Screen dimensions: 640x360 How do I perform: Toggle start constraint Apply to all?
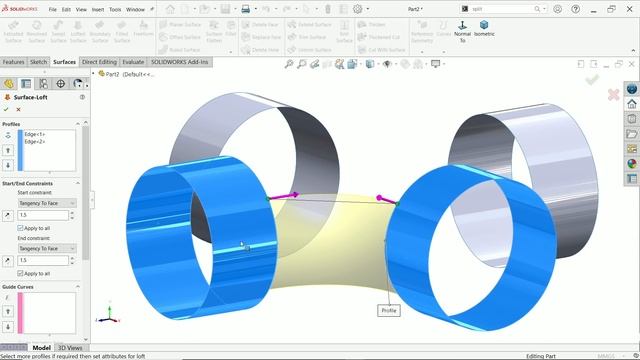click(20, 228)
